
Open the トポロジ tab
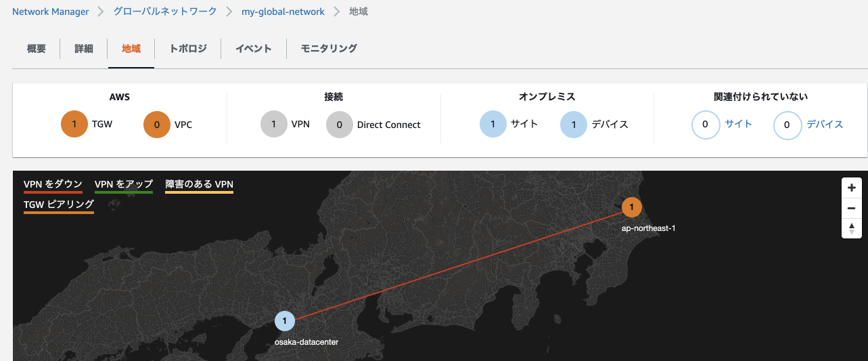click(x=188, y=49)
